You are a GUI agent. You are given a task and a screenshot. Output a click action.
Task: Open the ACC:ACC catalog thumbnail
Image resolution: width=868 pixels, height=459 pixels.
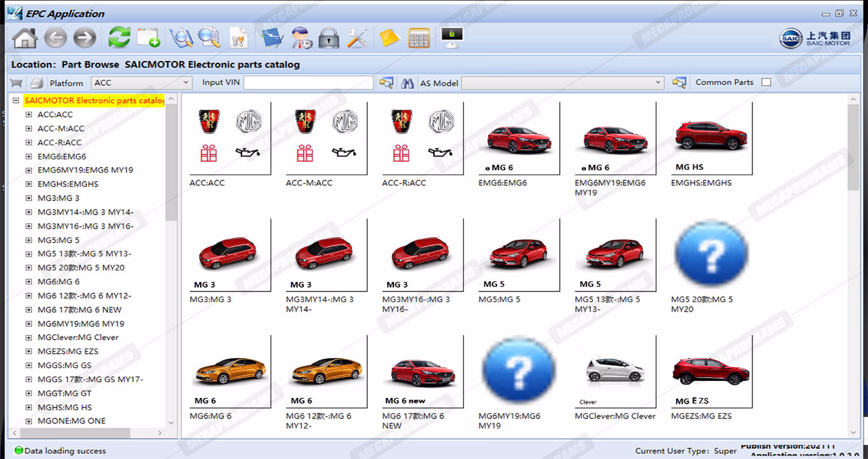coord(230,139)
